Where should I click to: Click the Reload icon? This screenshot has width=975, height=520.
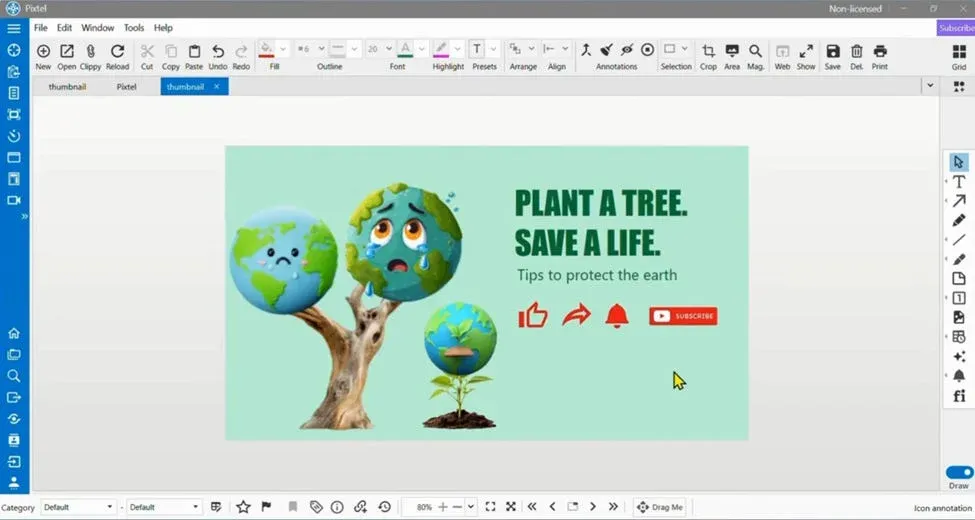tap(117, 51)
